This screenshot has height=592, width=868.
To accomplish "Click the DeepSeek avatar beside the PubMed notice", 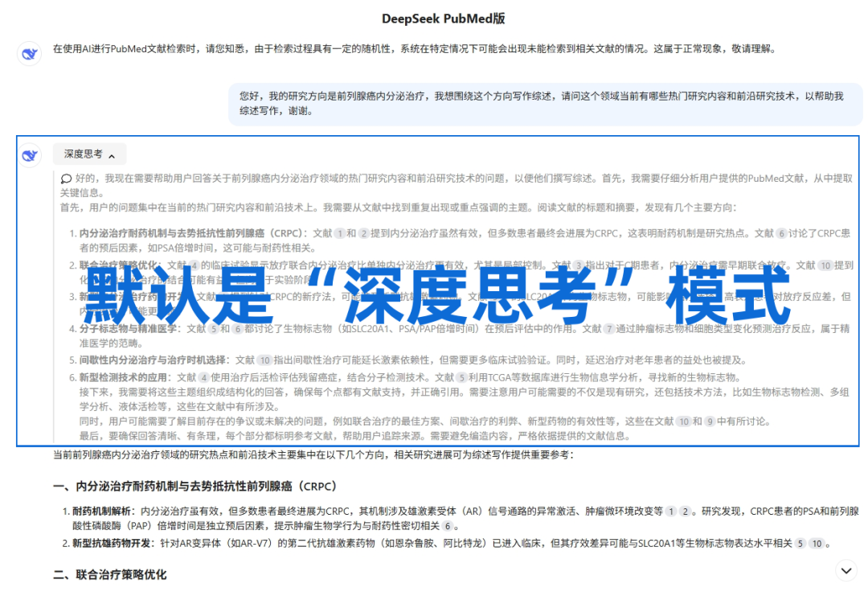I will click(30, 54).
